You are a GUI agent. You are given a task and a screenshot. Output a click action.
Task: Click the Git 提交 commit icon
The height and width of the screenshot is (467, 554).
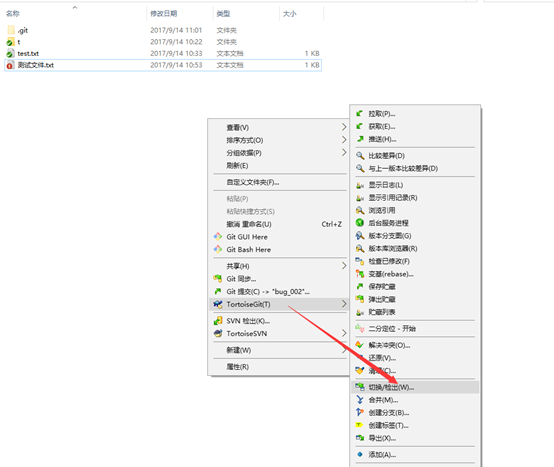pyautogui.click(x=218, y=291)
